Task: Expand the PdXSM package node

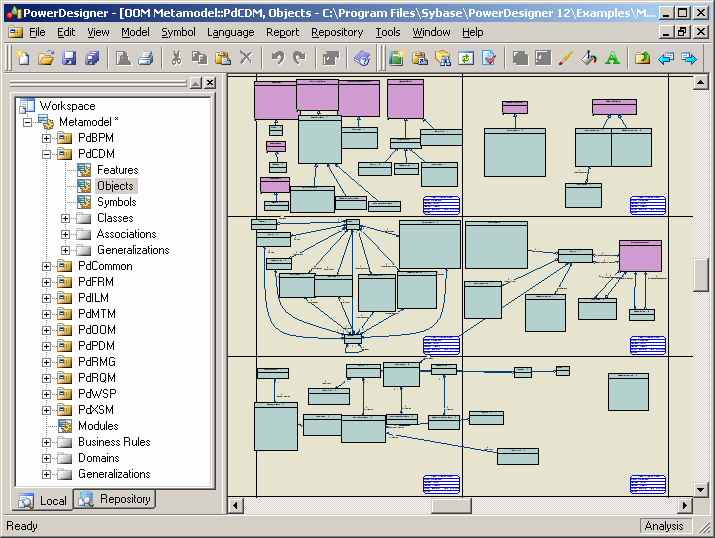Action: (46, 410)
